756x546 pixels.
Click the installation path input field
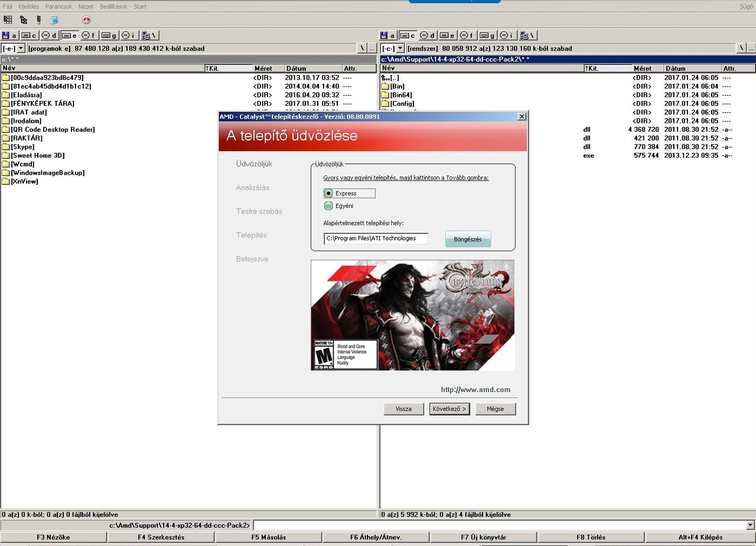tap(376, 238)
